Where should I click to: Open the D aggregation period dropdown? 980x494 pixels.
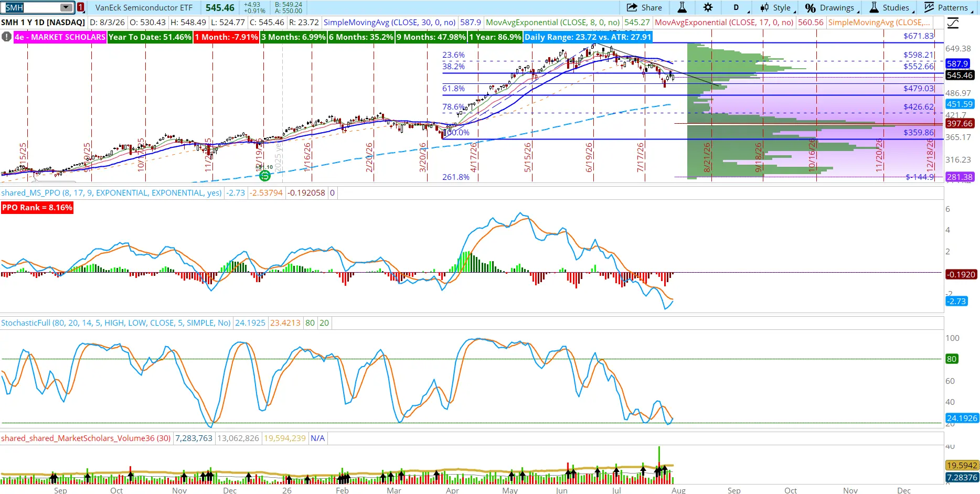tap(737, 7)
